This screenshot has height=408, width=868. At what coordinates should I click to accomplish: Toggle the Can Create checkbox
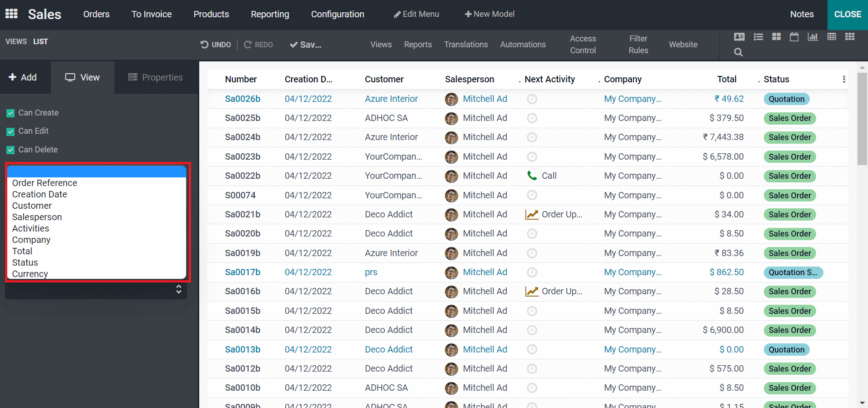(x=10, y=113)
